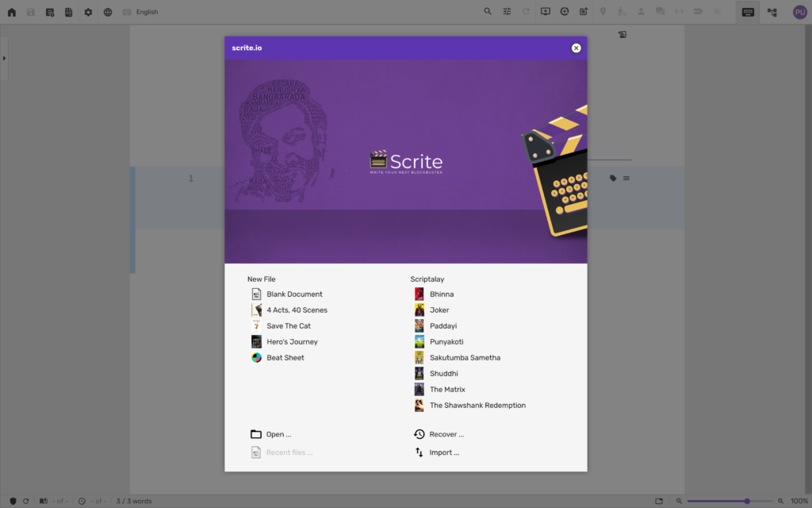This screenshot has width=812, height=508.
Task: Open The Shawshank Redemption from Scriptalay
Action: (x=477, y=405)
